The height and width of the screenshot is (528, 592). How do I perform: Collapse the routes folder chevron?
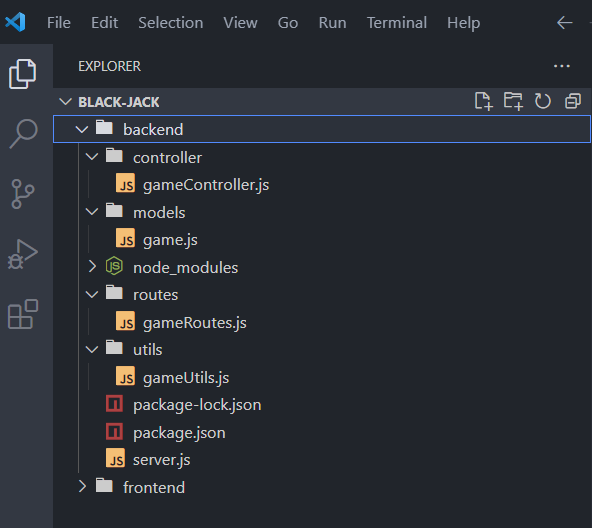pyautogui.click(x=92, y=294)
